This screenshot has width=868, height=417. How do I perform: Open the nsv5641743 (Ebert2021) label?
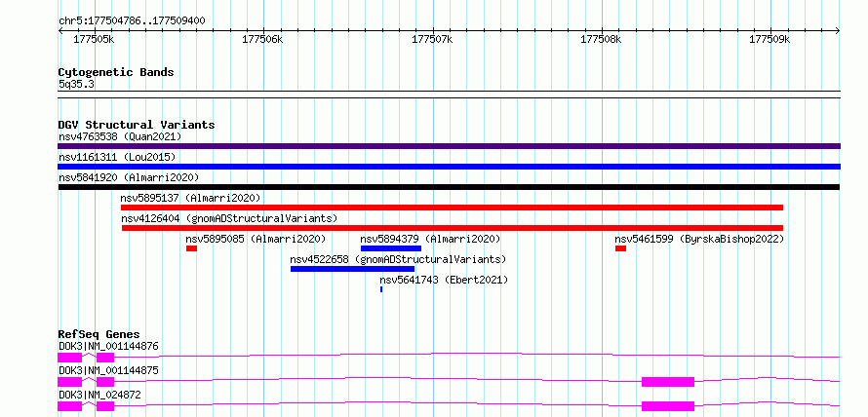coord(444,280)
